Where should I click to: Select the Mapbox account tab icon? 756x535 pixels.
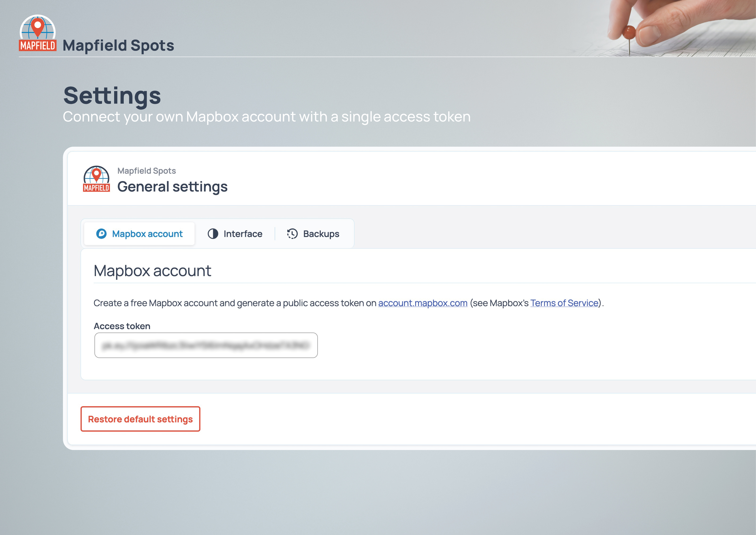coord(101,234)
